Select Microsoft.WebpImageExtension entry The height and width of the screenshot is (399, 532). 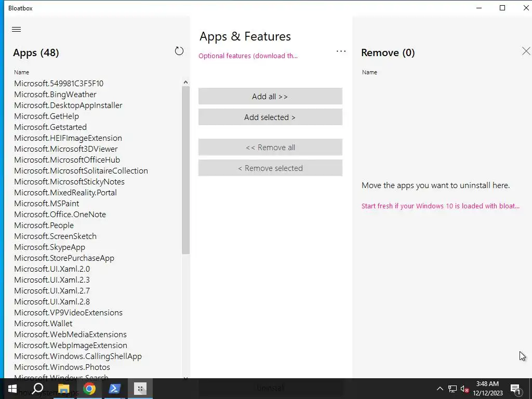click(71, 345)
